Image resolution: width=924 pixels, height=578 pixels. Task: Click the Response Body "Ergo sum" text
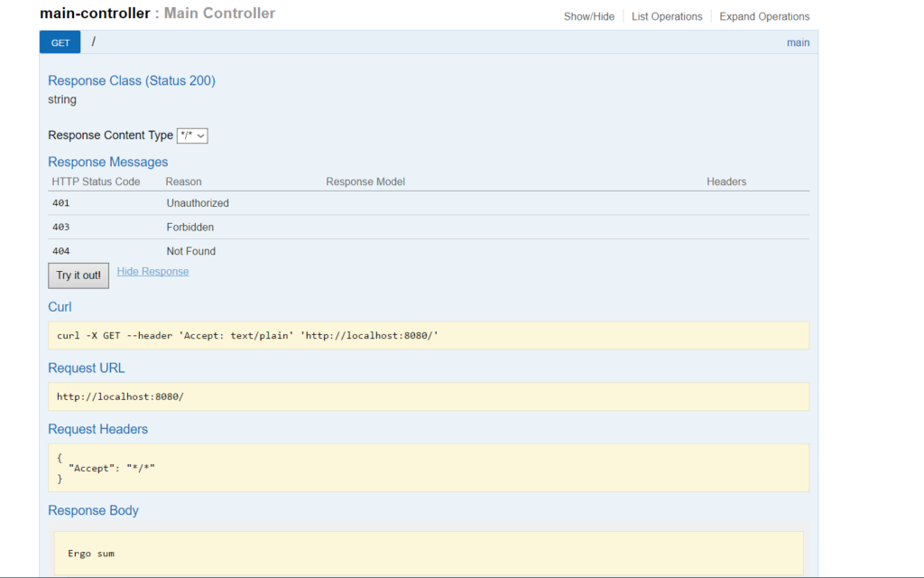point(91,553)
